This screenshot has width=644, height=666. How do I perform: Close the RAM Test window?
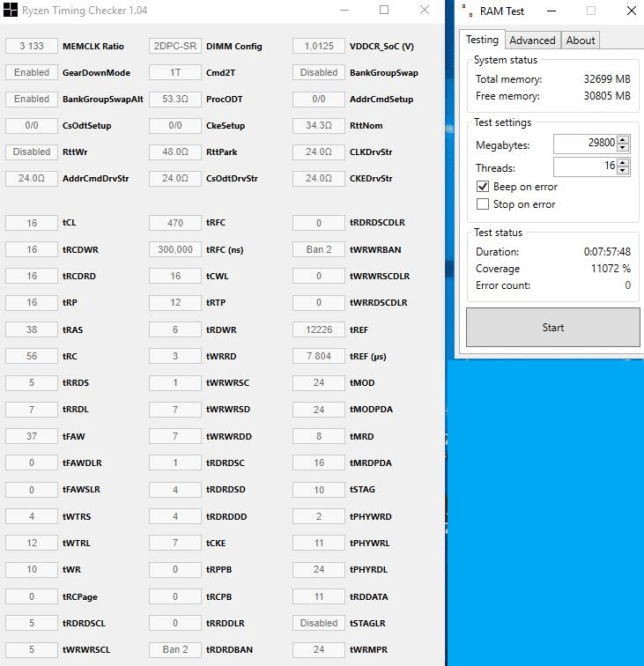click(x=632, y=11)
